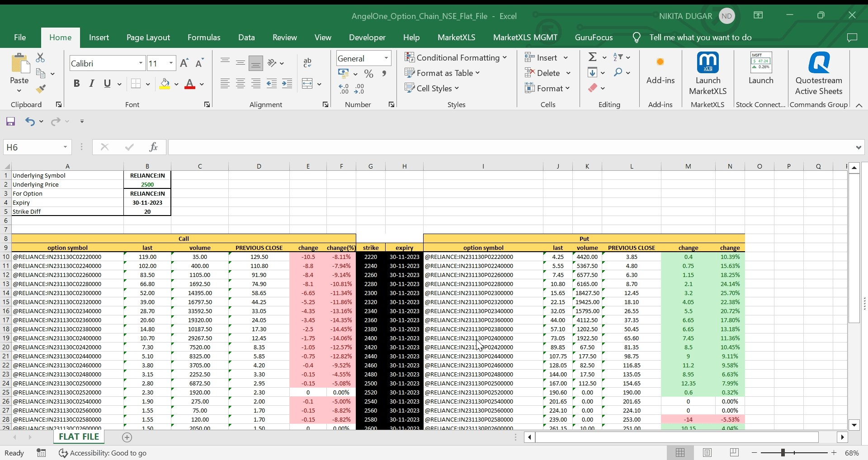Click the Format Painter brush icon
This screenshot has height=460, width=868.
[41, 89]
